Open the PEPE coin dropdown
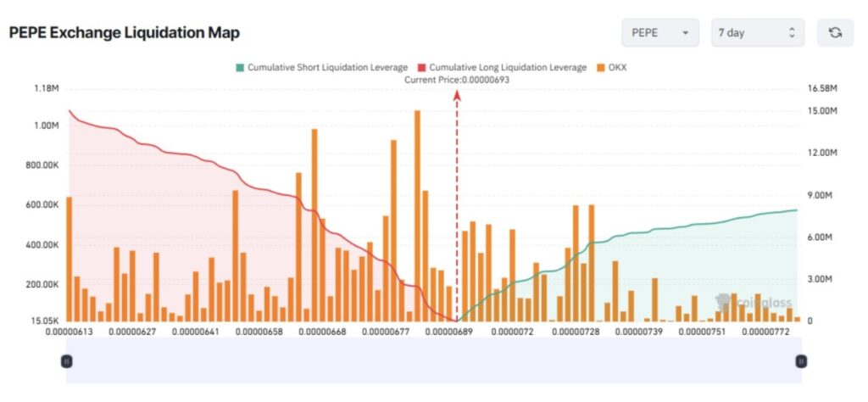 [x=659, y=33]
